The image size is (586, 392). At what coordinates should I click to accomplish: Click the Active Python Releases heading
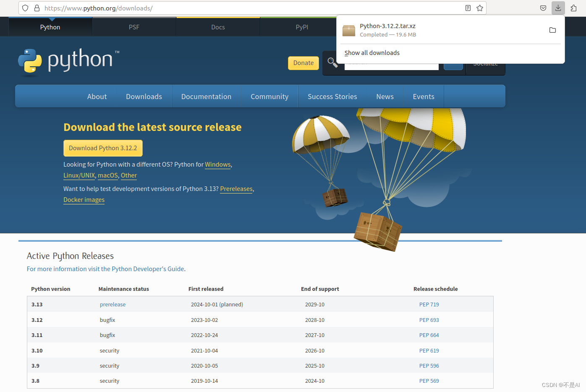click(70, 256)
